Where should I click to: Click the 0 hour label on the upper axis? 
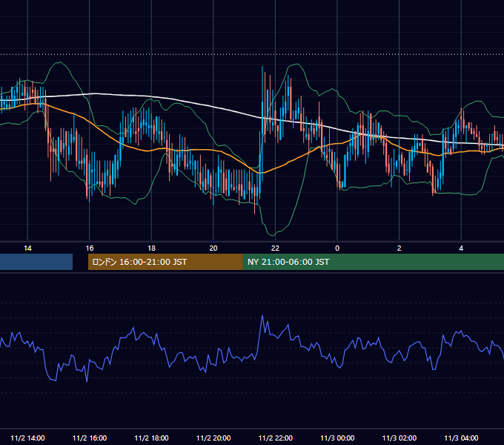[x=337, y=248]
